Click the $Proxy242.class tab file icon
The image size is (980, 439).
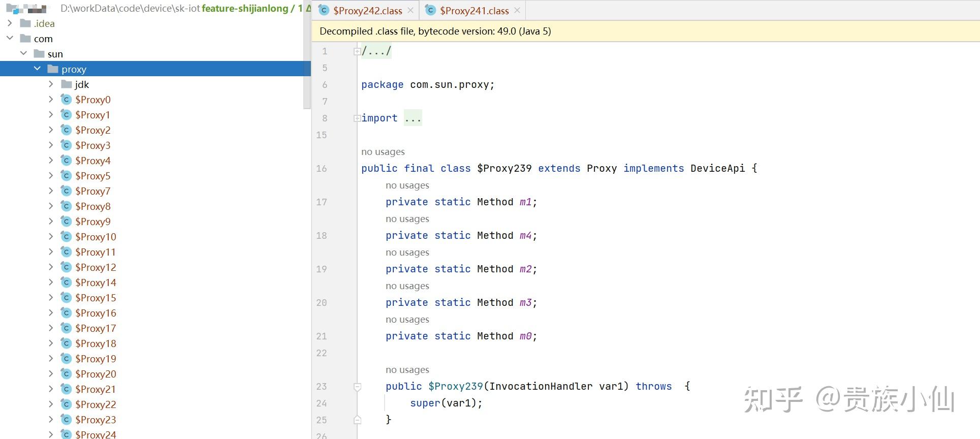pos(324,11)
